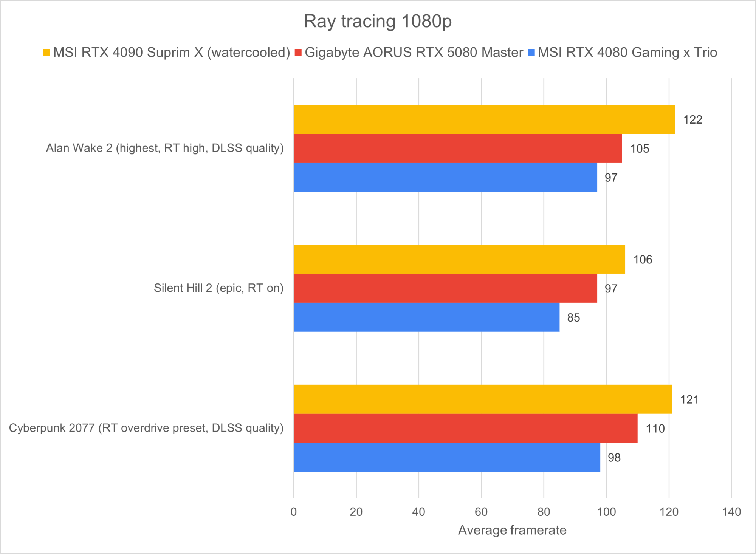The height and width of the screenshot is (554, 756).
Task: Select the yellow Cyberpunk 2077 bar
Action: [x=483, y=399]
